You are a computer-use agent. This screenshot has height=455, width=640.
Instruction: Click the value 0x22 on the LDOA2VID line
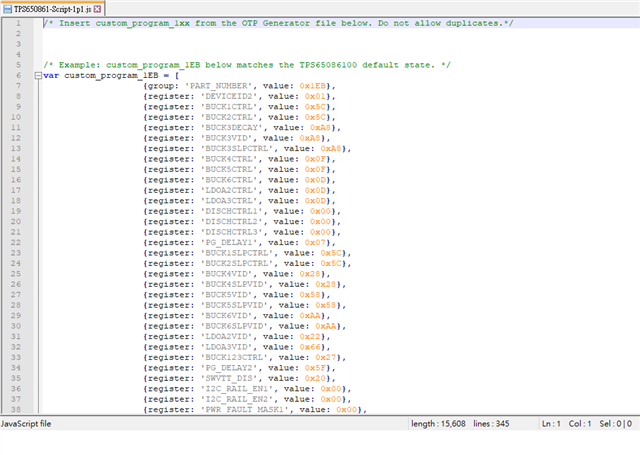tap(310, 337)
